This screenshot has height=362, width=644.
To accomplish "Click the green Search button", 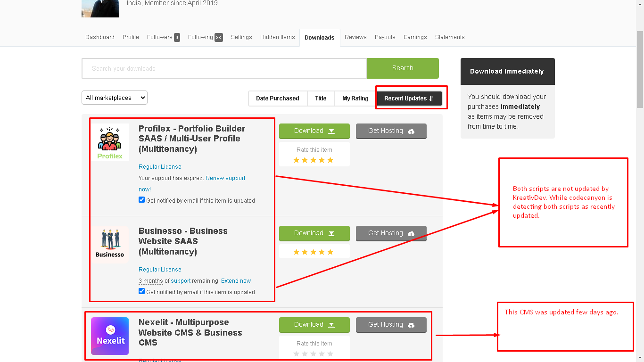I will point(403,68).
